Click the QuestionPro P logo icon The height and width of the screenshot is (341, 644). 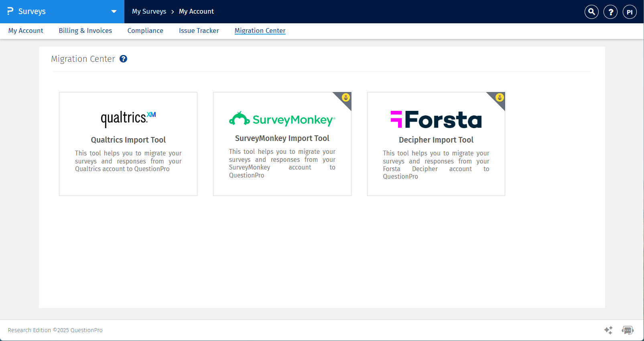coord(10,11)
